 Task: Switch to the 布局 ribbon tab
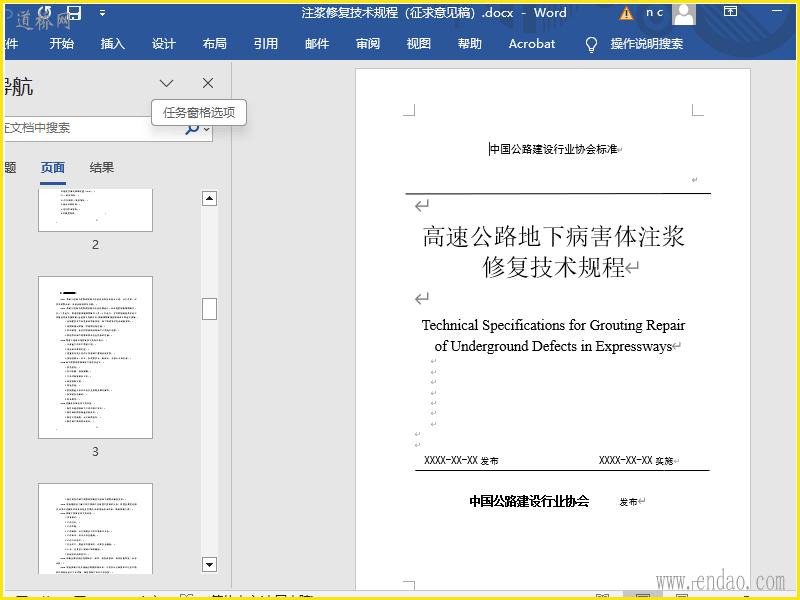click(x=215, y=44)
